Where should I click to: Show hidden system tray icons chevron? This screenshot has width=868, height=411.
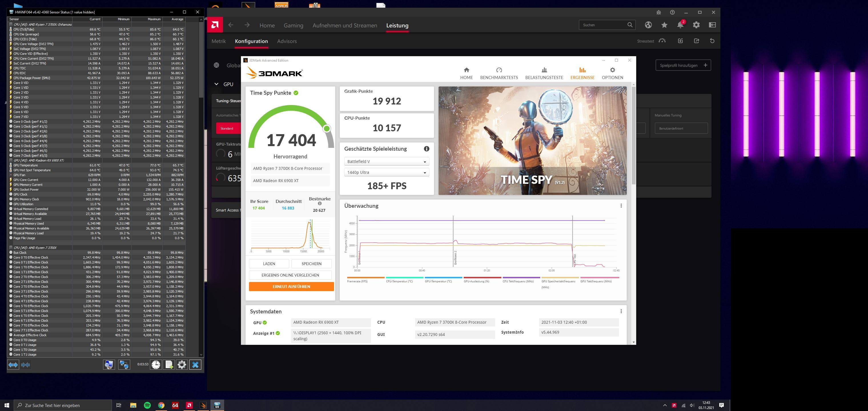click(664, 405)
